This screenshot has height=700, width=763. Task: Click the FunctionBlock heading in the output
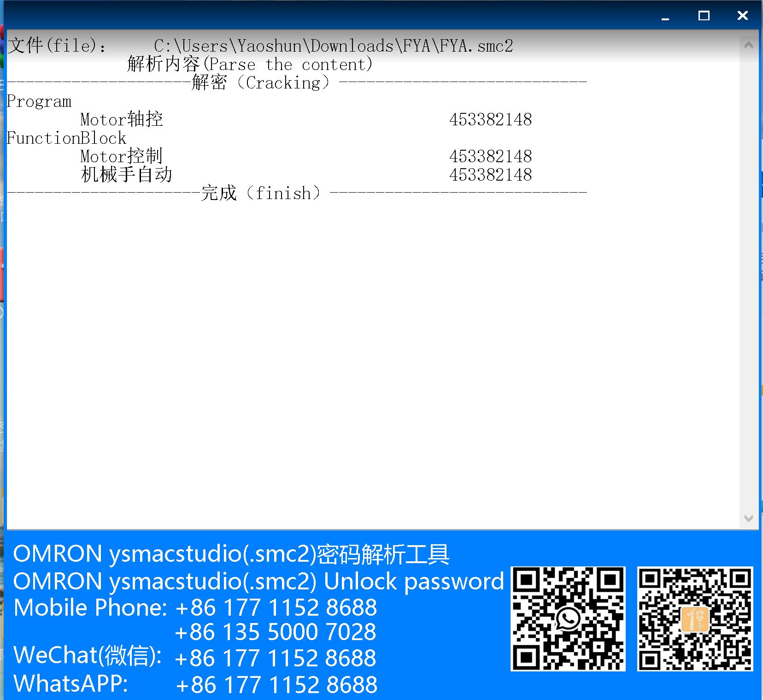tap(66, 138)
